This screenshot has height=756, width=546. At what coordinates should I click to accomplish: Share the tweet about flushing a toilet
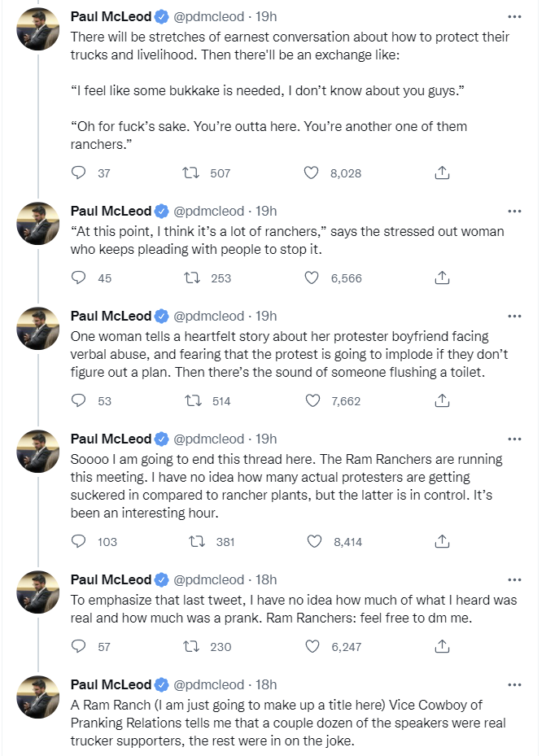[442, 400]
